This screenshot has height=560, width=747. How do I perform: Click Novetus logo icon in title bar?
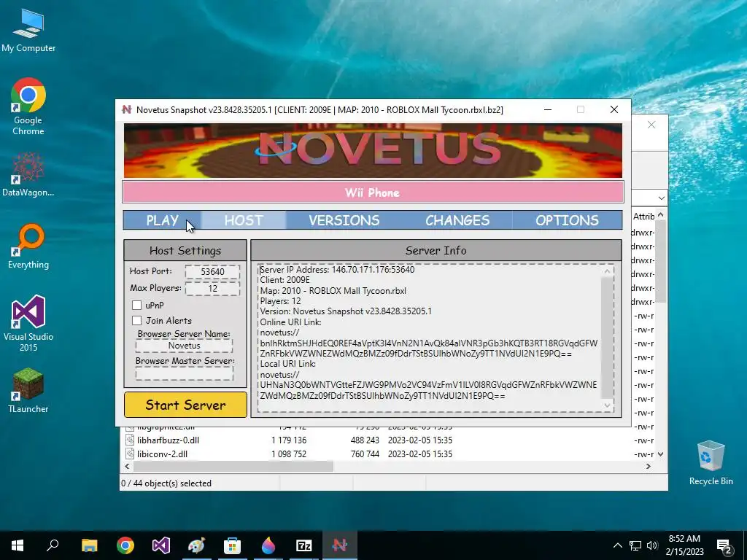[x=126, y=109]
